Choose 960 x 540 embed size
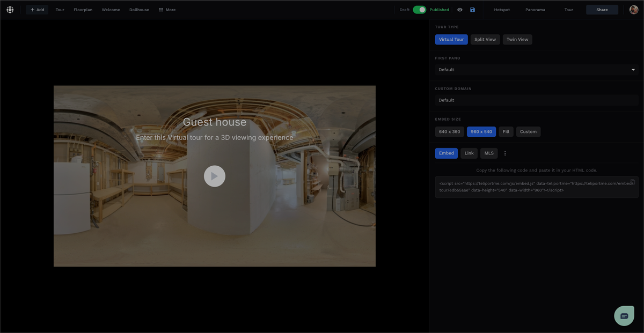 (481, 131)
